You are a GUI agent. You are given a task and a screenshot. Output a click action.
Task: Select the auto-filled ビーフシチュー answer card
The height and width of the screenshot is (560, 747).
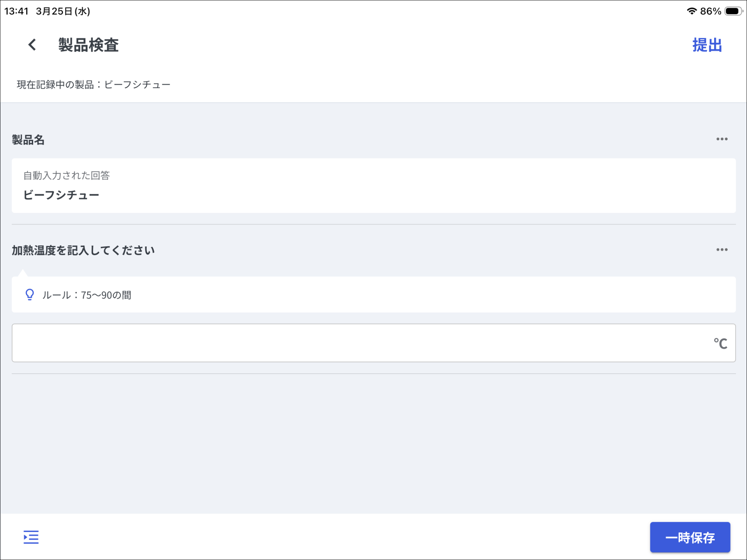[373, 186]
